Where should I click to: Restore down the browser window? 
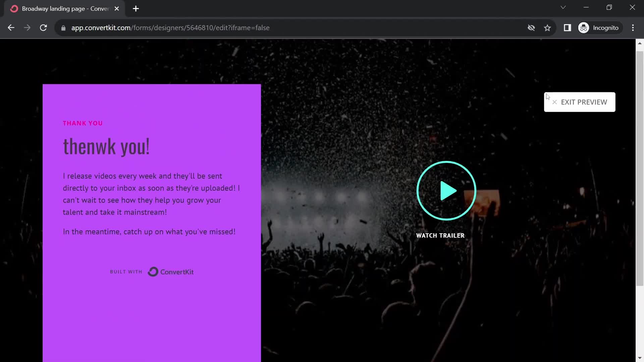(x=609, y=7)
